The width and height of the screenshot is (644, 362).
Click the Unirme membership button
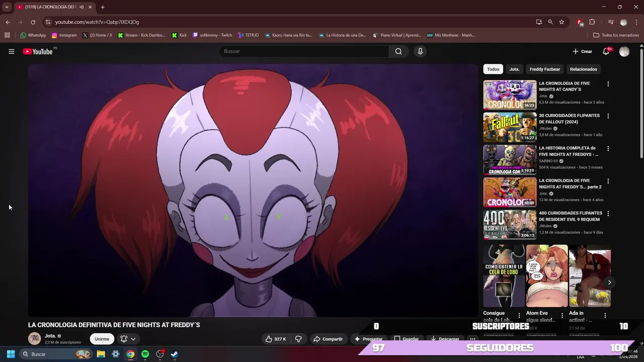point(102,339)
